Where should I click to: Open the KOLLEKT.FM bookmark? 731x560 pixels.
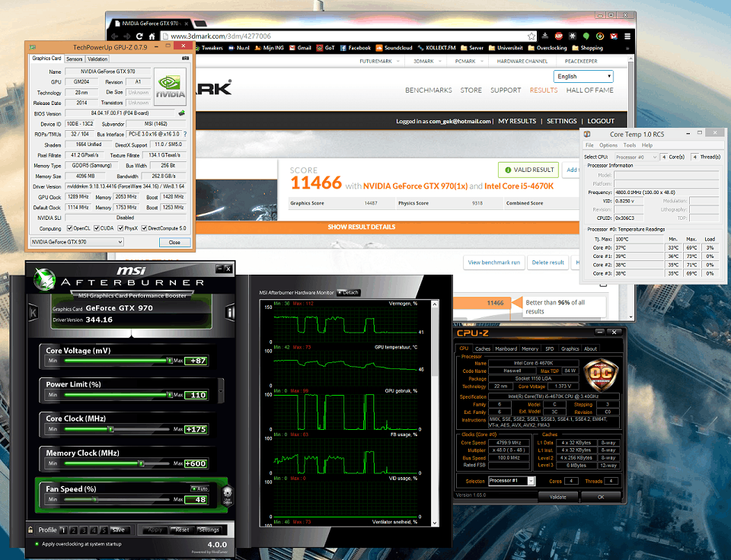437,48
